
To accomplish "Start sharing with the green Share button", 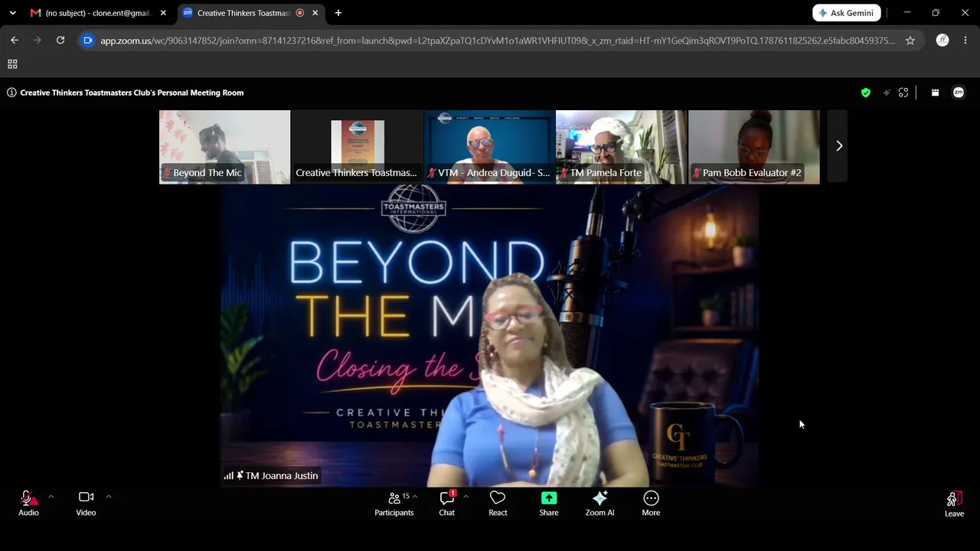I will pos(549,504).
